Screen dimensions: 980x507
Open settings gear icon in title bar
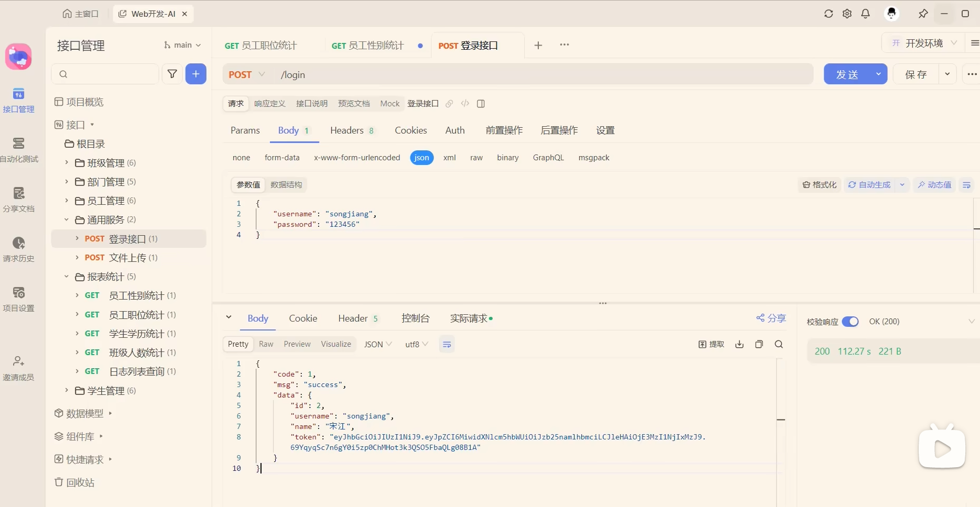point(847,14)
